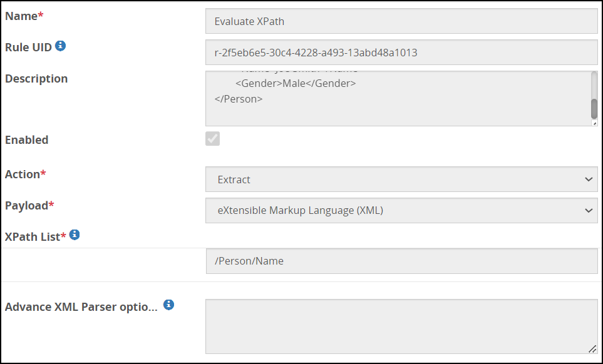Screen dimensions: 603x364
Task: Click the Advance XML Parser options label
Action: pyautogui.click(x=81, y=307)
